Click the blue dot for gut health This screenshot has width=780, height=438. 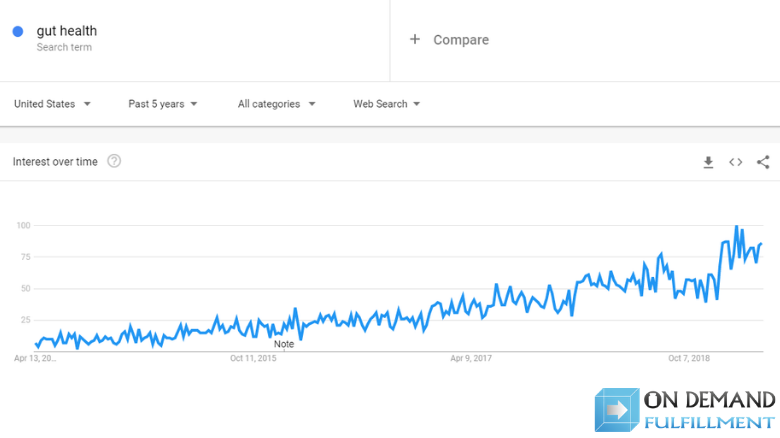pos(18,31)
